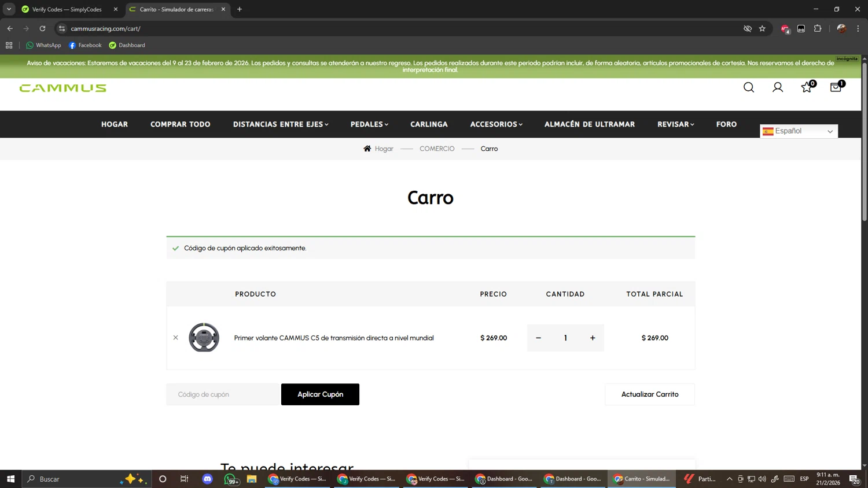Open the Chrome three-dot menu

click(x=858, y=28)
